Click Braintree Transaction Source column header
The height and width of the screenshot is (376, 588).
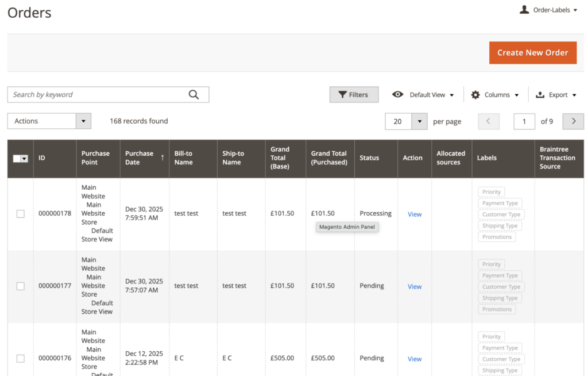559,158
